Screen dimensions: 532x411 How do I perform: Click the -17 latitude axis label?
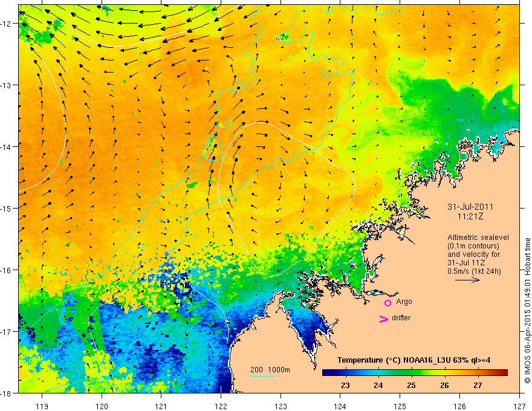coord(6,331)
